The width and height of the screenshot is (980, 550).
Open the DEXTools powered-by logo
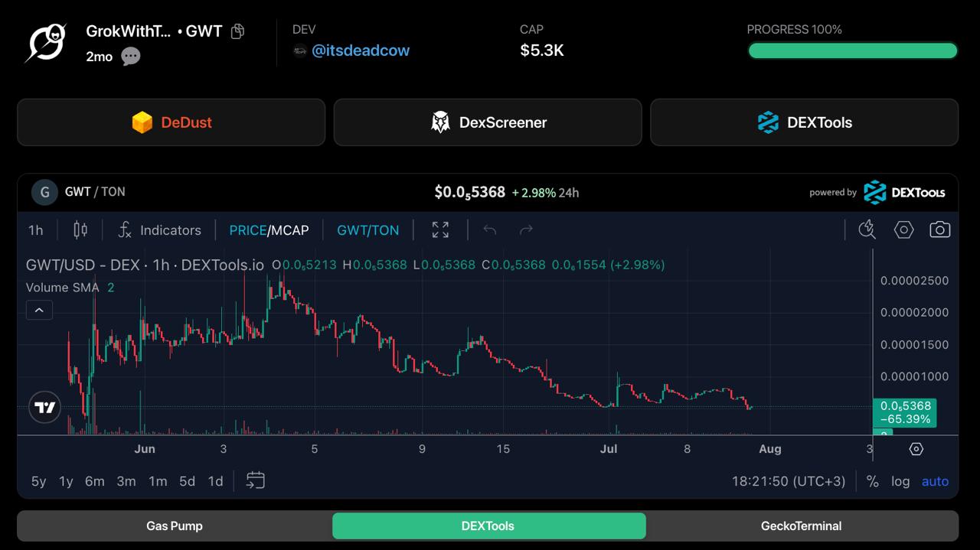point(904,192)
